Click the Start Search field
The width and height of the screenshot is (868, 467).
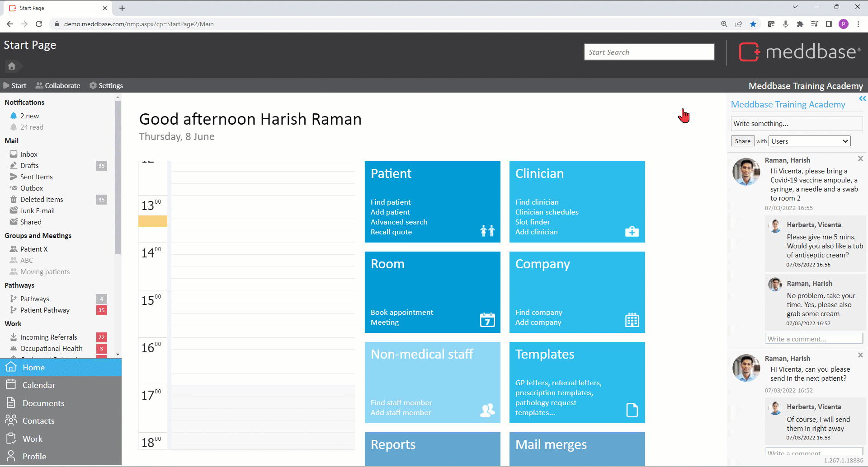(x=649, y=52)
